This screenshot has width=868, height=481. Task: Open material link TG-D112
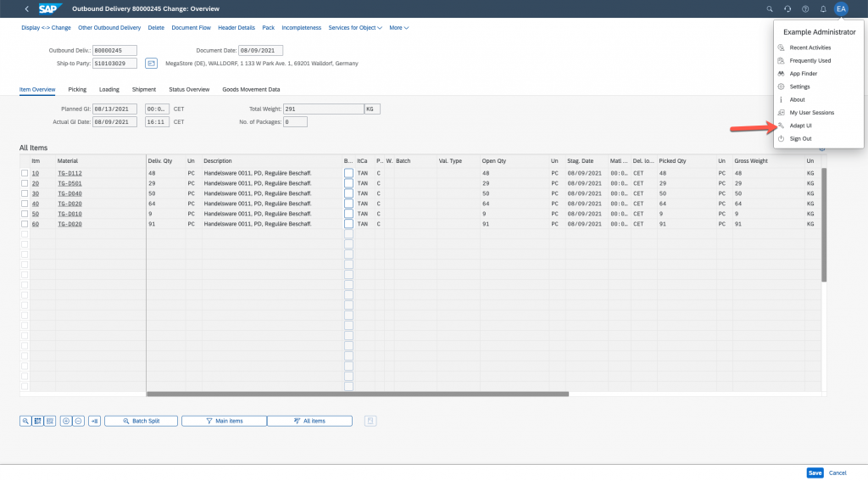pyautogui.click(x=70, y=173)
